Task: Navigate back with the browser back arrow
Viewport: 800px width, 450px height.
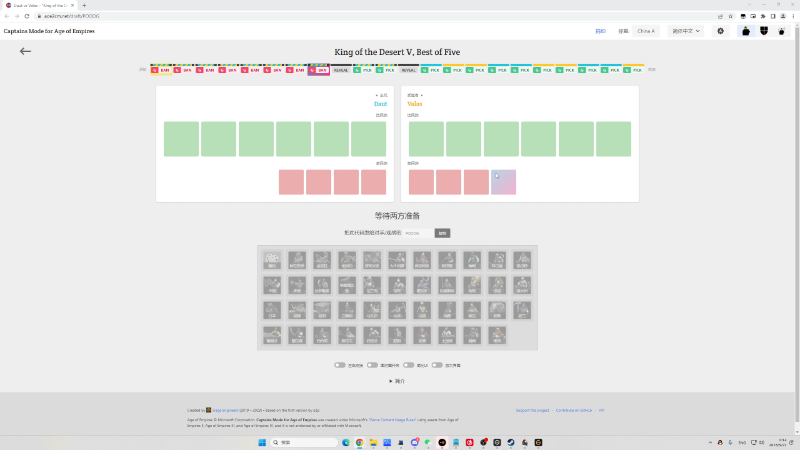Action: pos(7,16)
